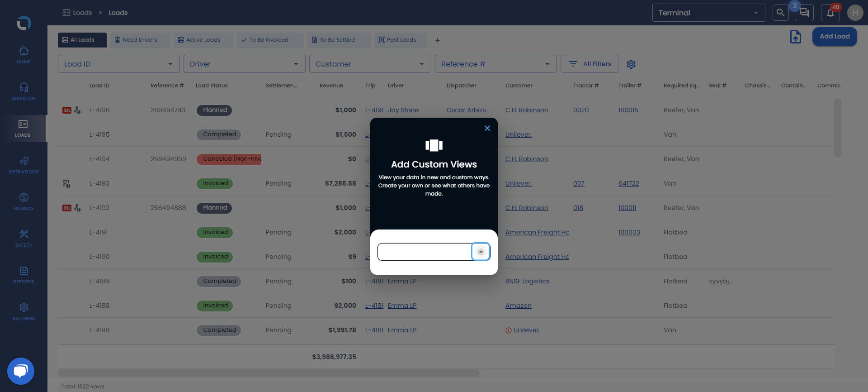The width and height of the screenshot is (868, 392).
Task: Switch to the Active Loads tab
Action: click(x=203, y=40)
